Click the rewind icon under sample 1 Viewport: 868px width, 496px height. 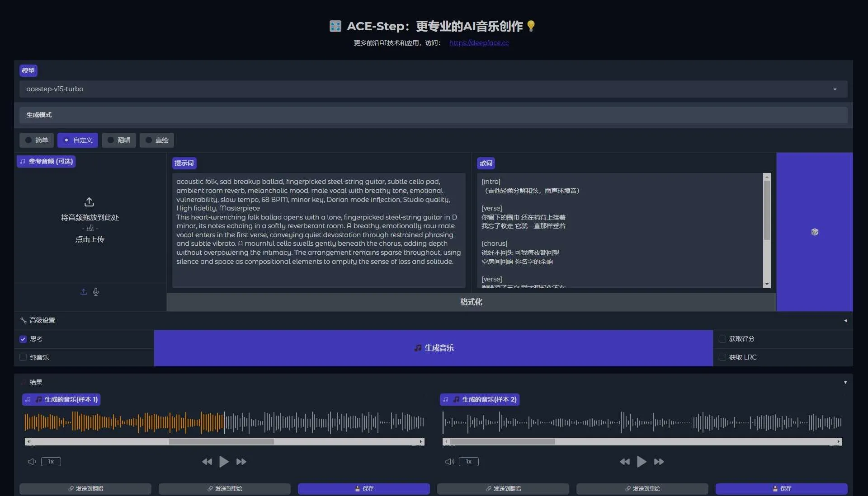207,462
